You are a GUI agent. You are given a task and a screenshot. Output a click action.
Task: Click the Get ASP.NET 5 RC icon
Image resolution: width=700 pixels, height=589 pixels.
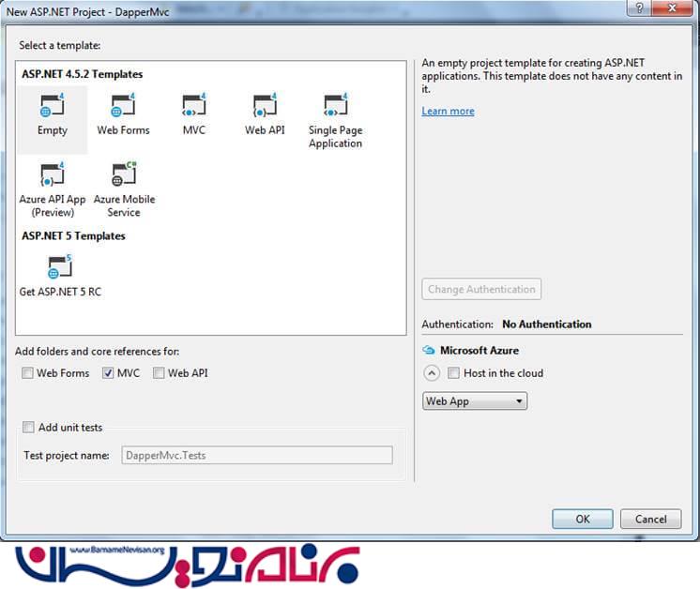[x=60, y=266]
